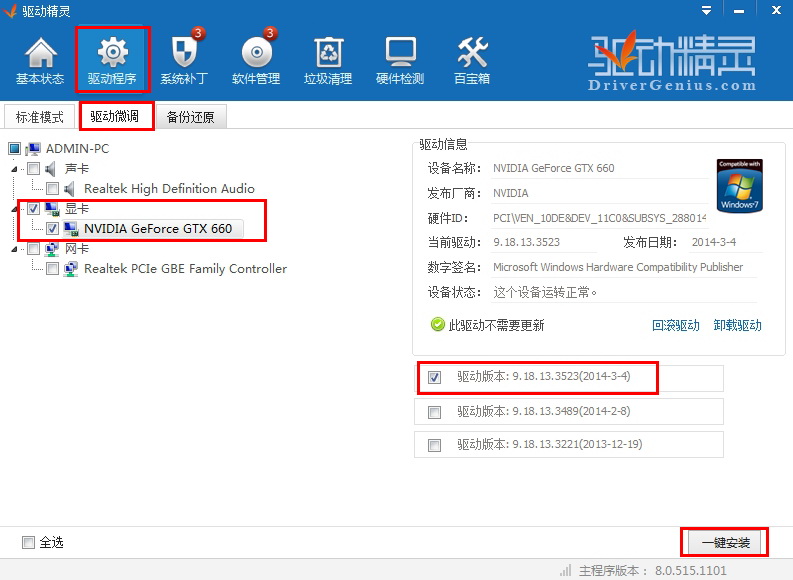793x580 pixels.
Task: Click the 卸载驱动 uninstall link
Action: click(x=737, y=325)
